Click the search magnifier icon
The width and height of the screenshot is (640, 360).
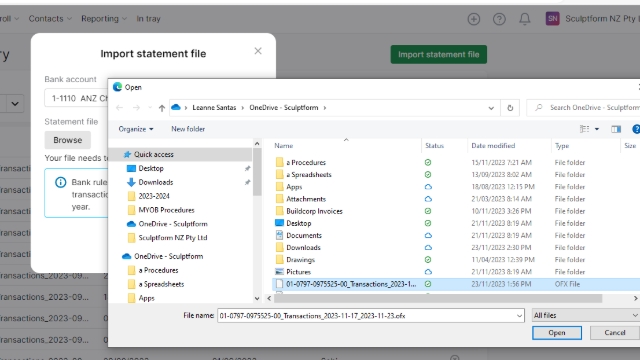[x=539, y=107]
